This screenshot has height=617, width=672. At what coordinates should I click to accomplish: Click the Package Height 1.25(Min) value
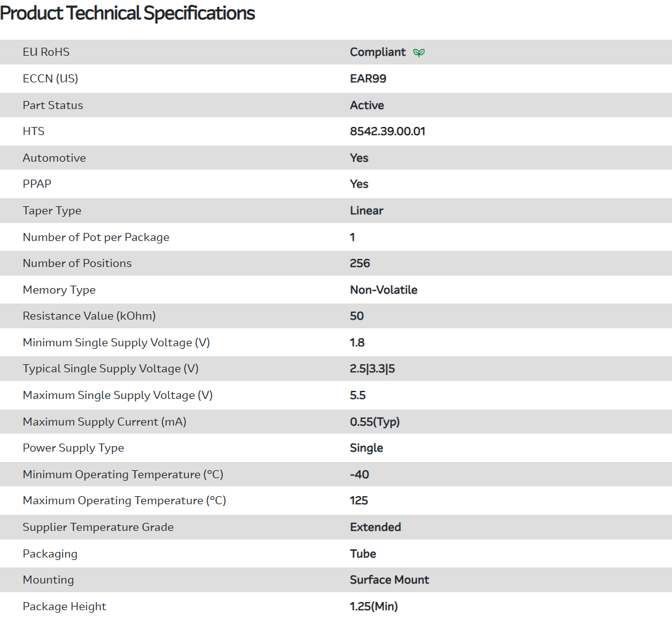tap(373, 606)
